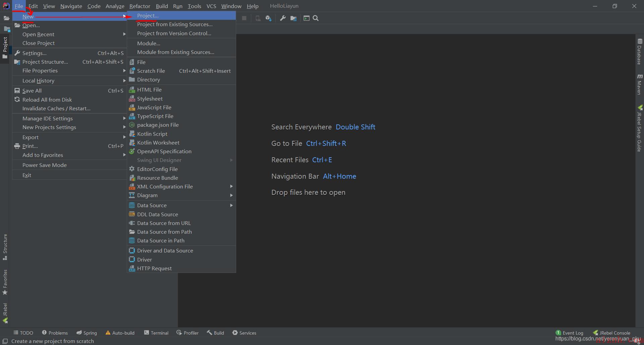
Task: Click the Open folder icon on left toolbar
Action: coord(6,18)
